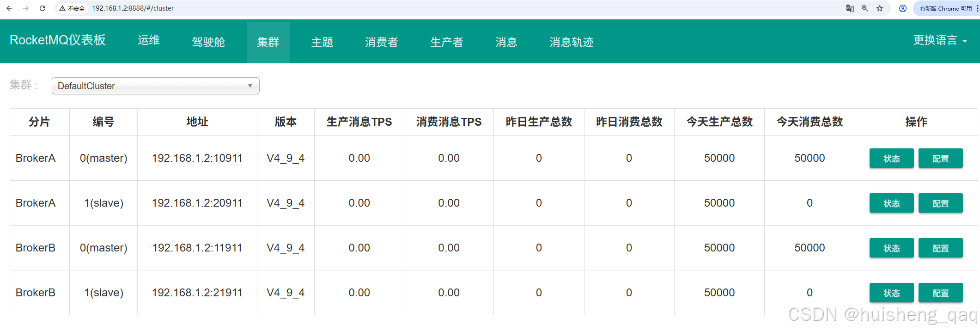This screenshot has height=331, width=980.
Task: Click 配置 for BrokerB slave 21911
Action: coord(940,293)
